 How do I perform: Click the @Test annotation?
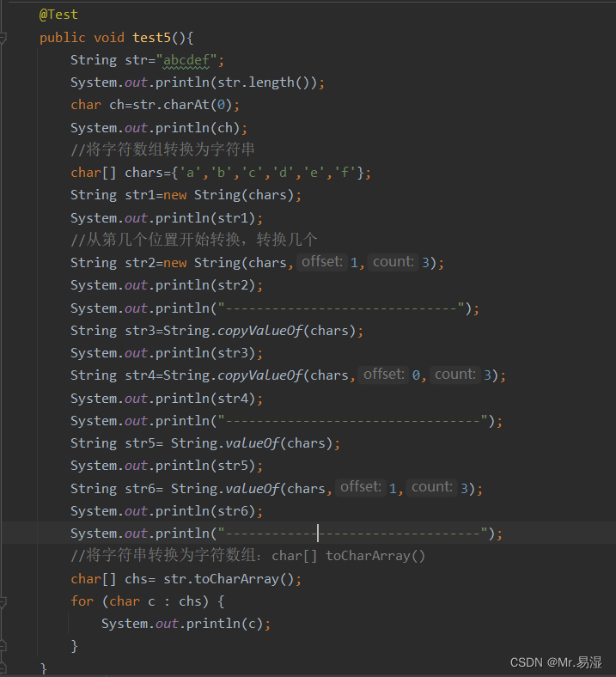58,15
